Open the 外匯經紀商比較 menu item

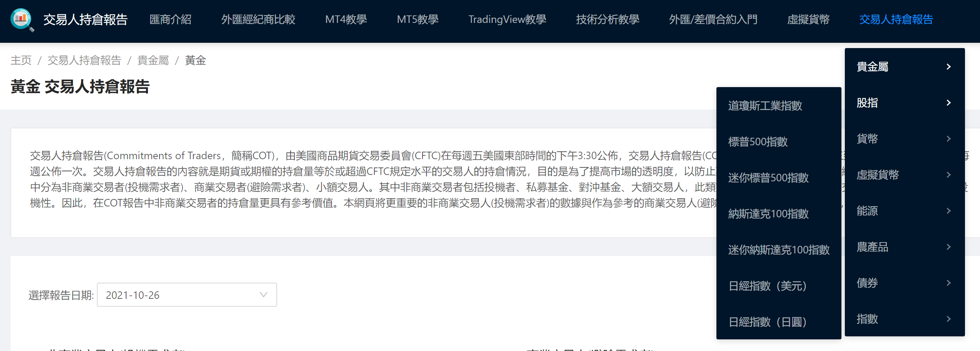pyautogui.click(x=258, y=20)
